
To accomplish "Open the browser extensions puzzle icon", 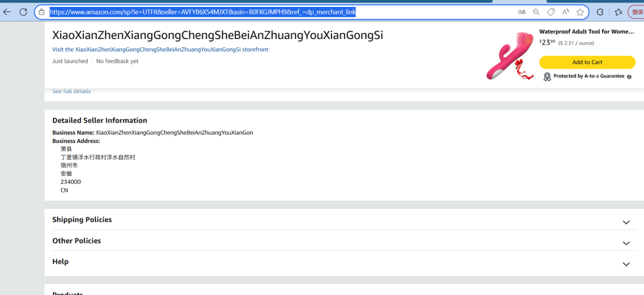I will [600, 12].
